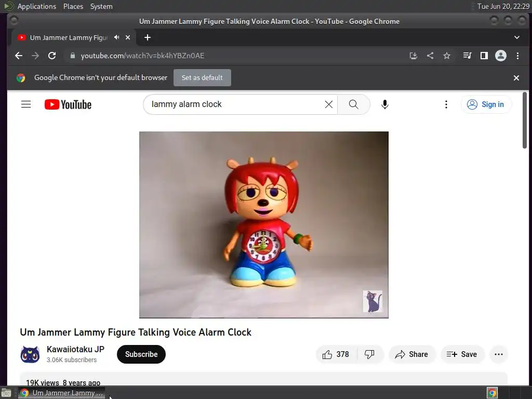This screenshot has height=399, width=532.
Task: View site information via lock icon
Action: tap(72, 56)
